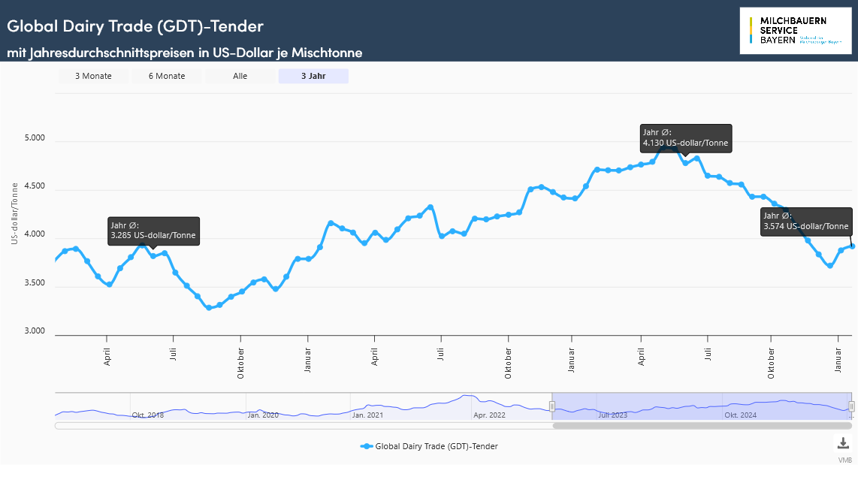Click the blue legend marker icon
Viewport: 858px width, 504px height.
point(366,446)
